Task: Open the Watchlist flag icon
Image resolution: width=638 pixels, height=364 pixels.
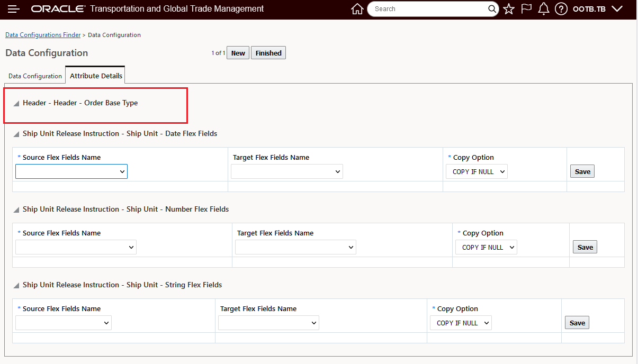Action: [x=526, y=9]
